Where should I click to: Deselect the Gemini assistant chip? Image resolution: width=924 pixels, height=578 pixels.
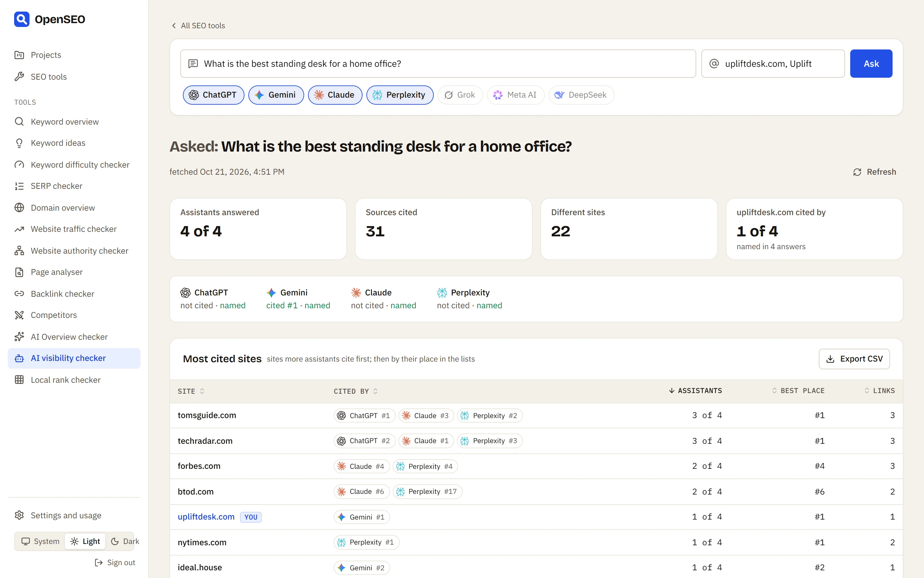click(x=276, y=95)
